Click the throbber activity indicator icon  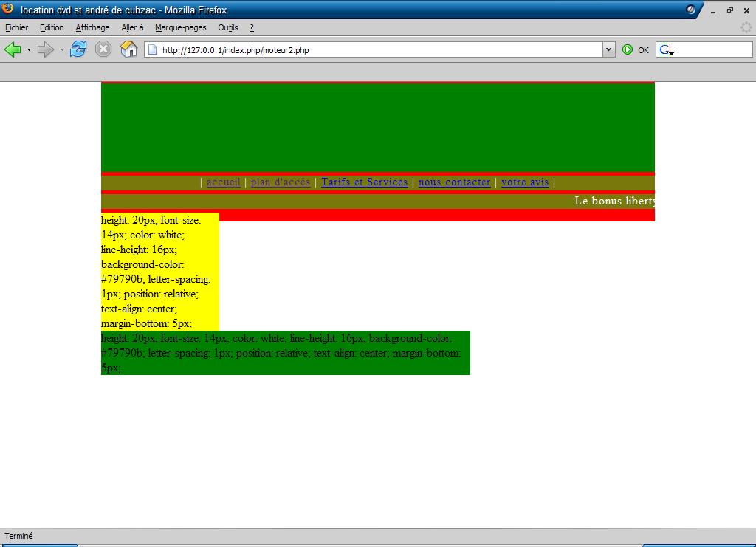[x=746, y=27]
